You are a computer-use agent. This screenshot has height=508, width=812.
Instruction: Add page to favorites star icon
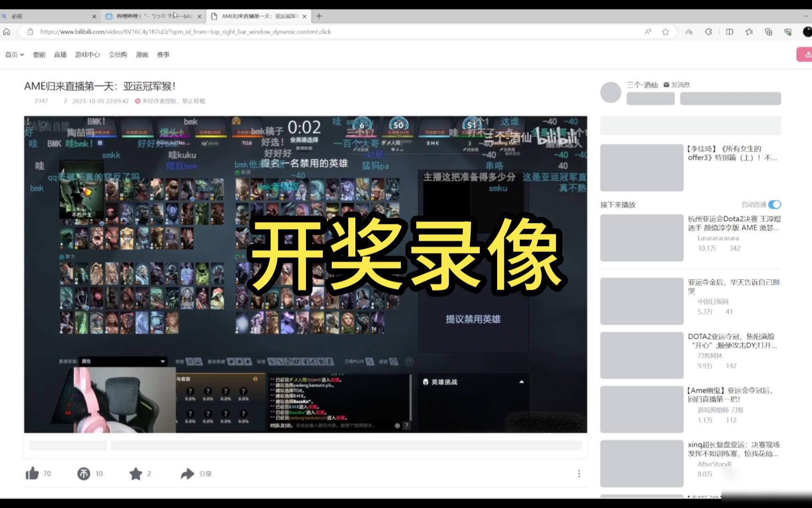point(665,32)
